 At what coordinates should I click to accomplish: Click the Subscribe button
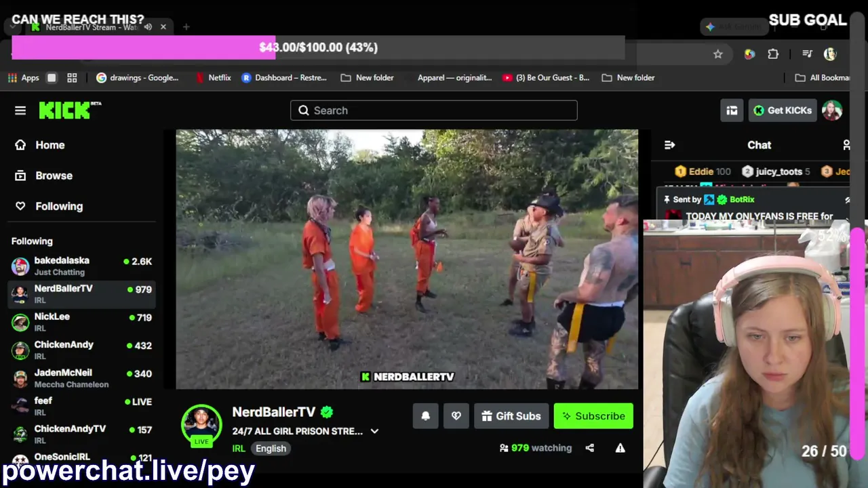tap(593, 416)
